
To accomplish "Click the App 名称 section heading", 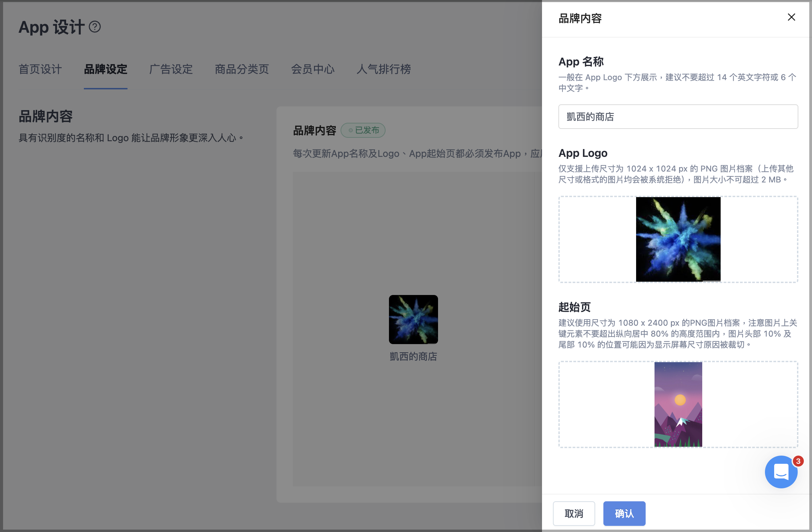I will pos(581,62).
